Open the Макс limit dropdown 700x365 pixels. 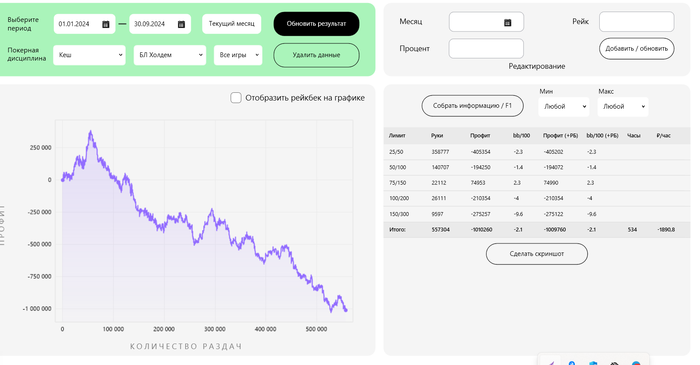(x=623, y=107)
